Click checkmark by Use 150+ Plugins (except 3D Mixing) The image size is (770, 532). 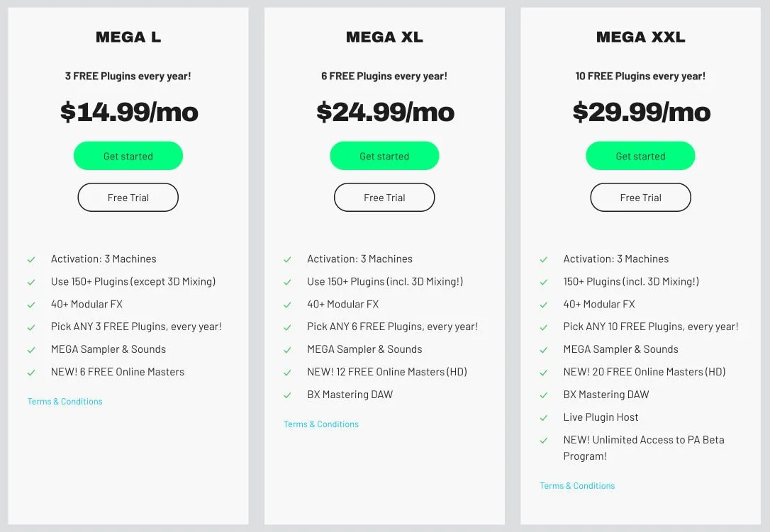pos(31,282)
